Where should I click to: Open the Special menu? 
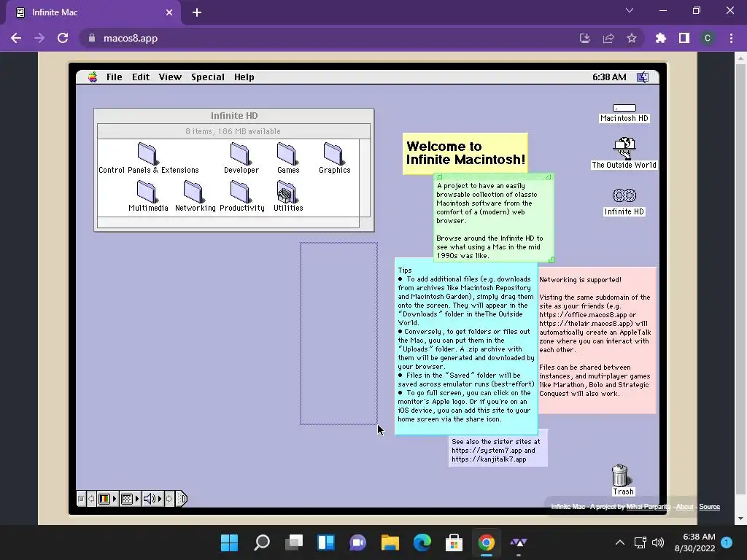click(x=208, y=77)
